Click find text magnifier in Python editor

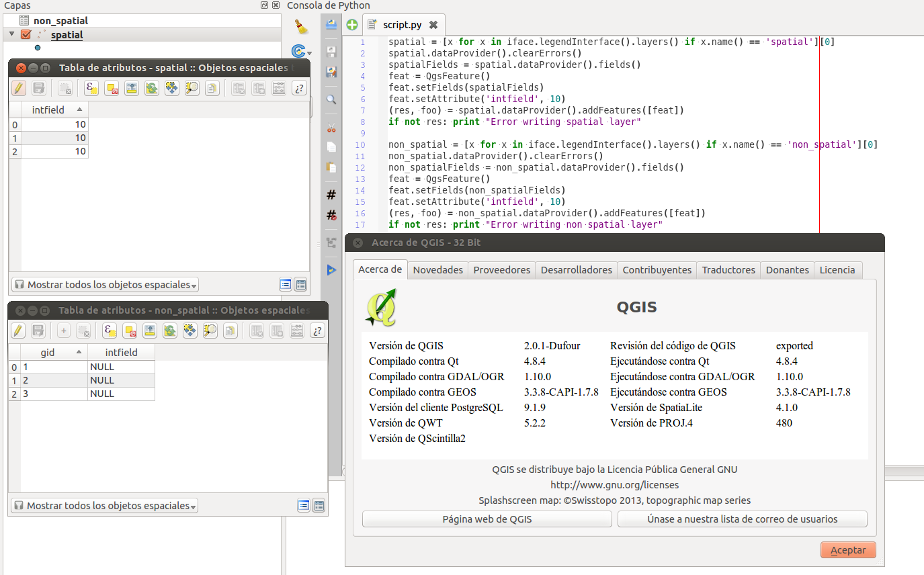click(331, 99)
